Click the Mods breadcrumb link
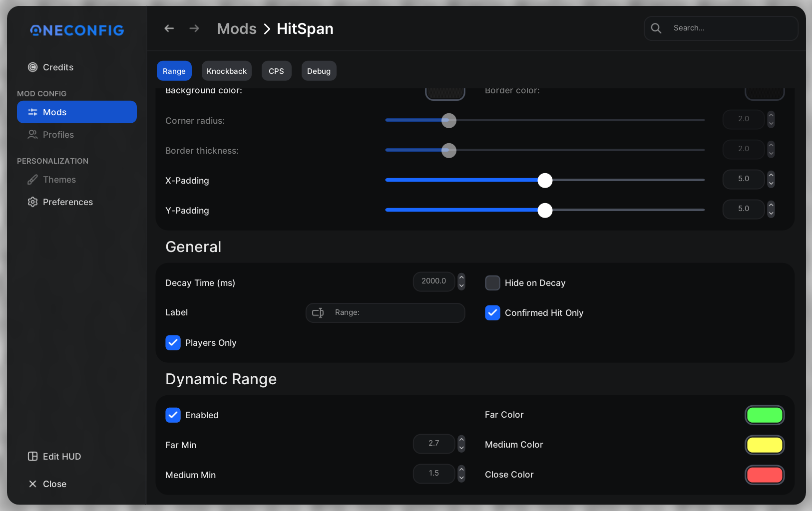This screenshot has height=511, width=812. coord(237,29)
